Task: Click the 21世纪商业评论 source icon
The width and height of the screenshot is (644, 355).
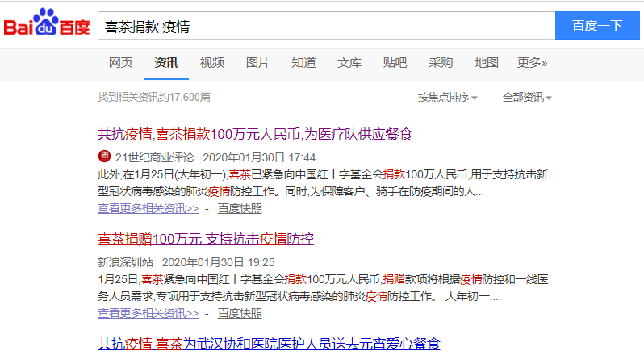Action: [104, 157]
